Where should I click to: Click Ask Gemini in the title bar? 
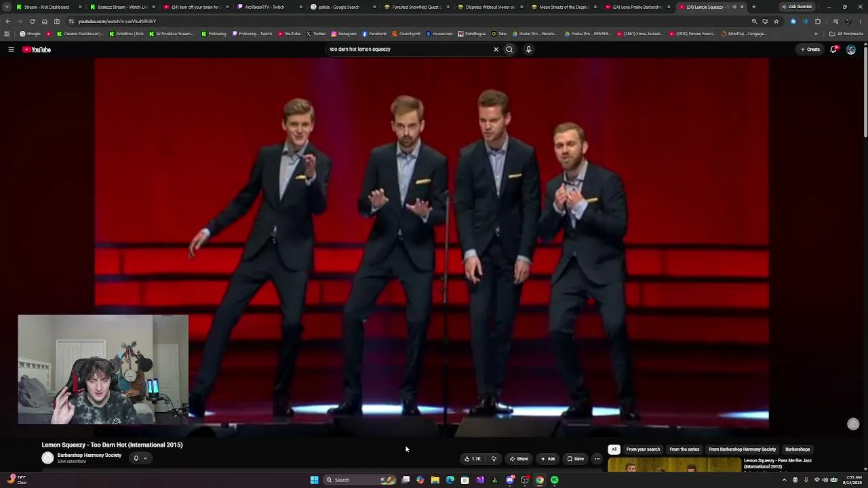pos(796,7)
